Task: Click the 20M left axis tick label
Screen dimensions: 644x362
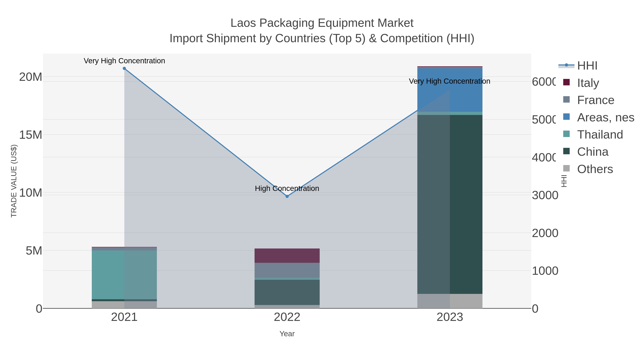Action: [x=30, y=77]
